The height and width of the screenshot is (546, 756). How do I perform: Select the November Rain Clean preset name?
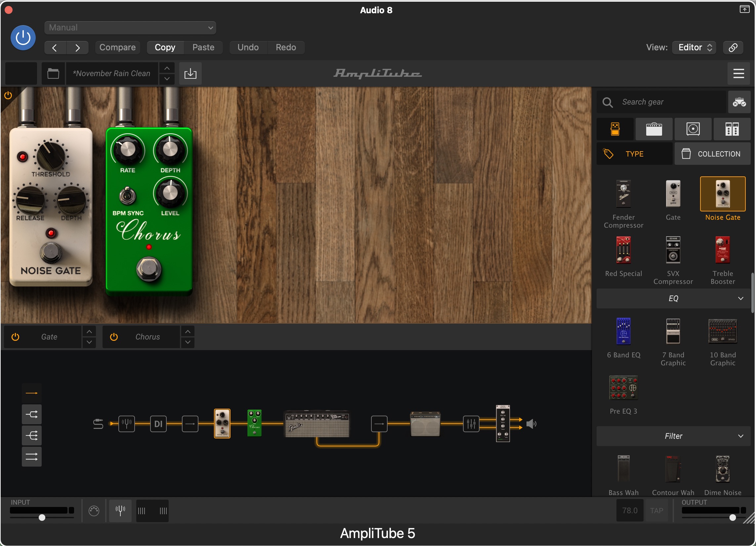[x=112, y=73]
